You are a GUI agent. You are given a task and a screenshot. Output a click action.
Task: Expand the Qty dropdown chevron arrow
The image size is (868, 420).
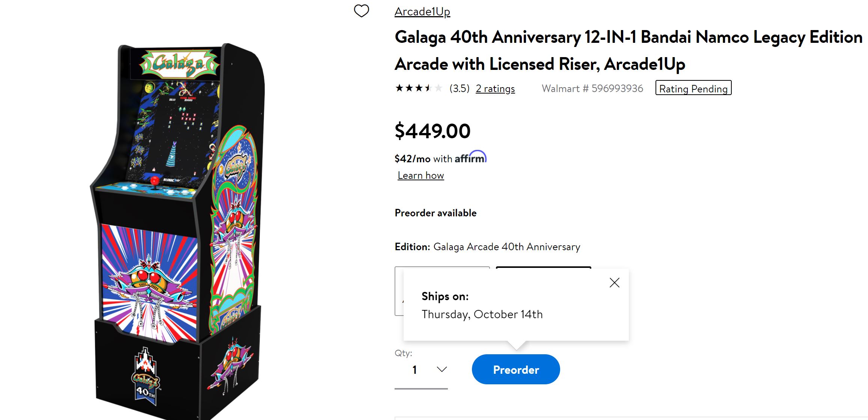coord(442,369)
